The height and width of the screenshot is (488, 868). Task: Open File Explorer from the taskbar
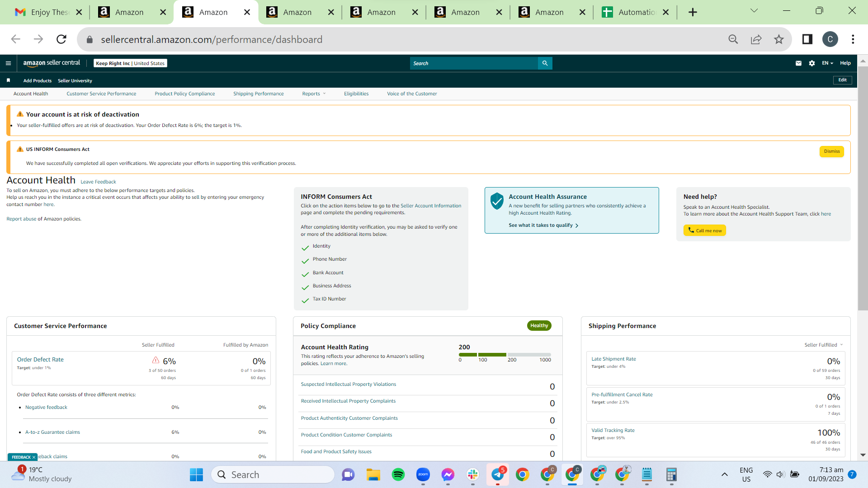373,474
